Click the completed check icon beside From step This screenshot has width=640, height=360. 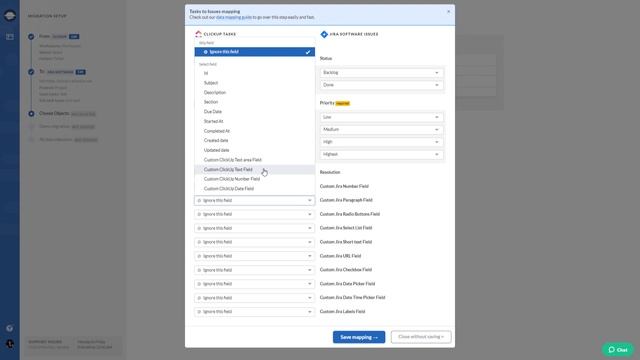coord(31,37)
